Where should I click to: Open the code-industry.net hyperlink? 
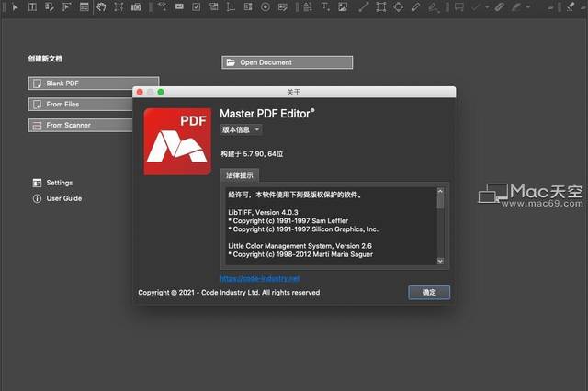(x=260, y=278)
